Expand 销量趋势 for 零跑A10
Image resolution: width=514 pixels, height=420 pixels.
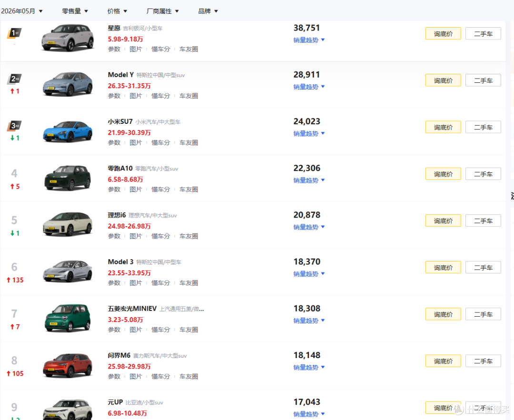[x=309, y=180]
